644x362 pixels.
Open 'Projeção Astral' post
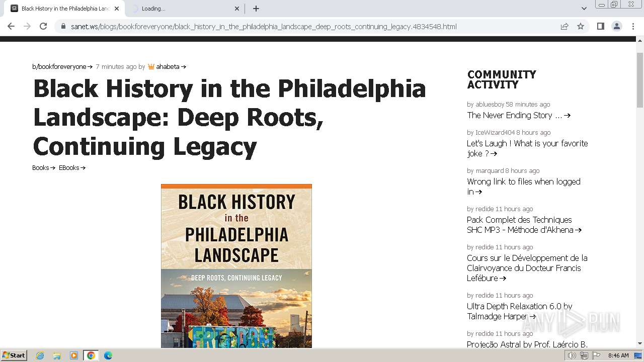point(527,344)
